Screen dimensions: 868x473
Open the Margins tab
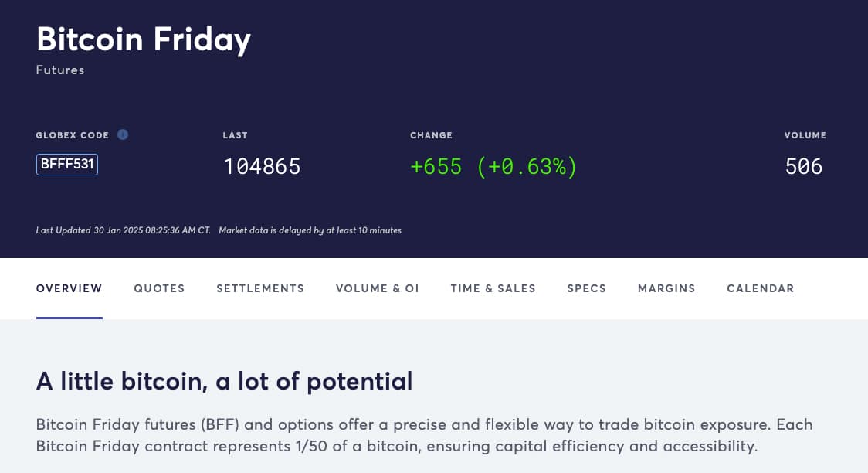click(x=666, y=288)
